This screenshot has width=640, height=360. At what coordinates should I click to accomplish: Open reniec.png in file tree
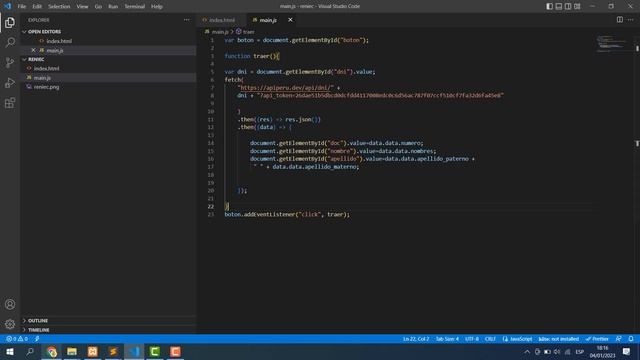point(47,87)
